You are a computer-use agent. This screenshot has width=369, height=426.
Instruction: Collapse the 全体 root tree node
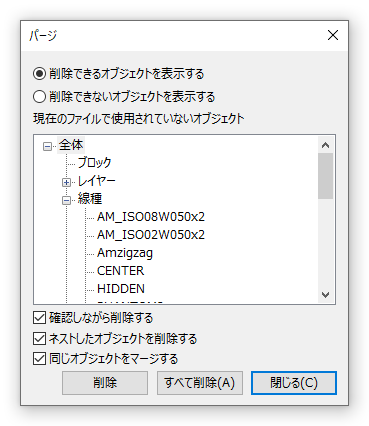point(48,146)
